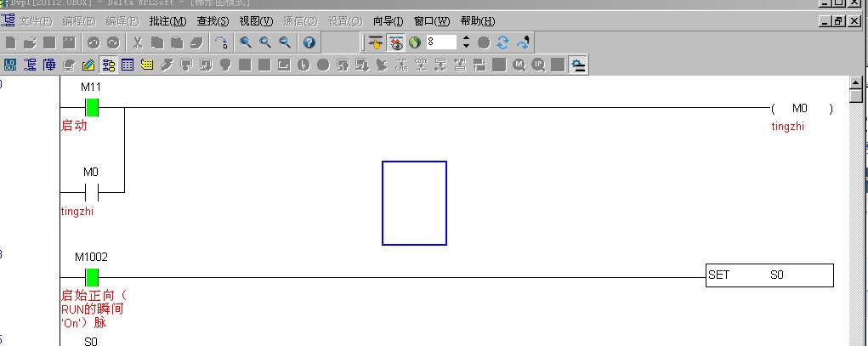The height and width of the screenshot is (346, 868).
Task: Click the help question mark icon
Action: click(x=309, y=42)
